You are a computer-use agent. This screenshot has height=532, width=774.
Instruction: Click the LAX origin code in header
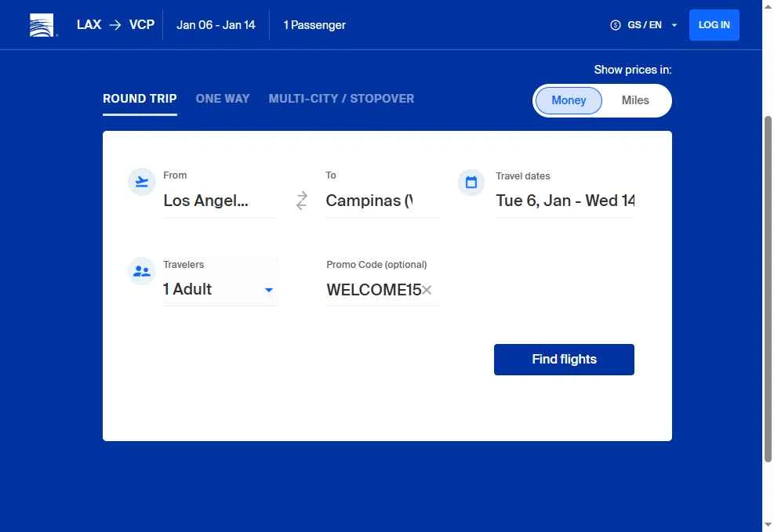(x=89, y=24)
